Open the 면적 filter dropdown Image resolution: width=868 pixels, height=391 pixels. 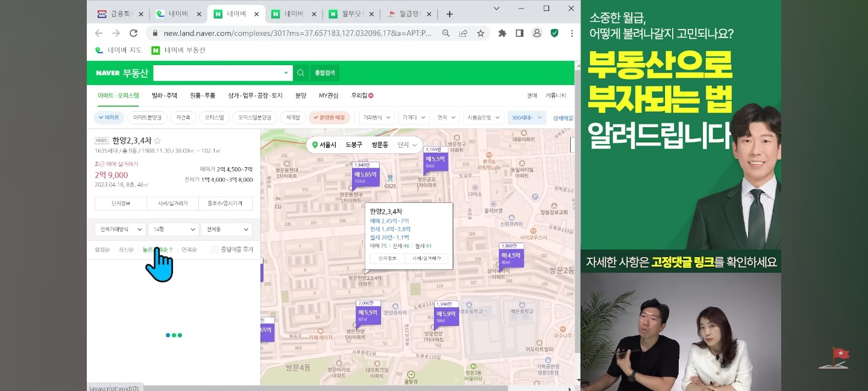pyautogui.click(x=447, y=118)
